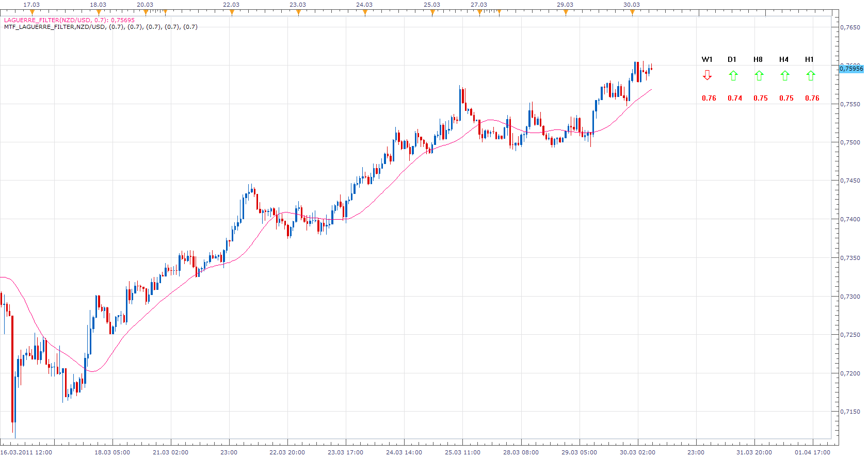This screenshot has width=868, height=458.
Task: Click the red down arrow under W1
Action: [x=707, y=75]
